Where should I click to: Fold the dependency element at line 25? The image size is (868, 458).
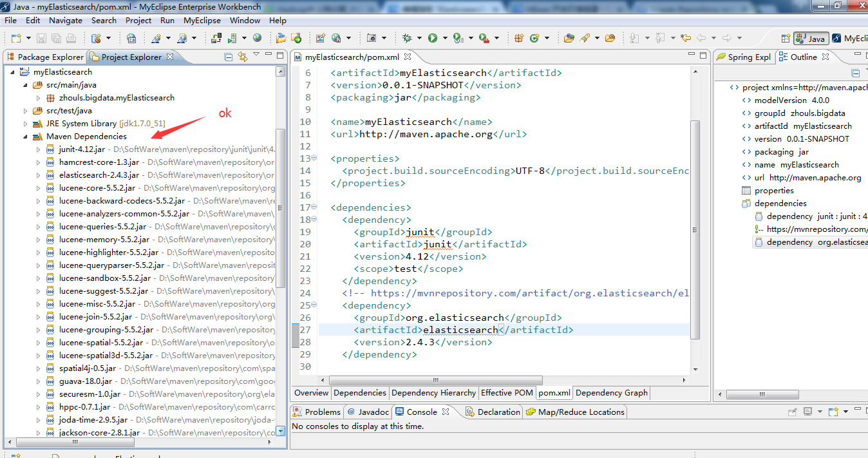(314, 305)
